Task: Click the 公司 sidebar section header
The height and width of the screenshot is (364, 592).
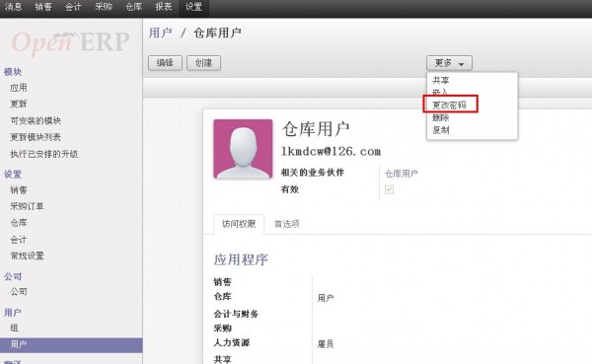Action: 13,276
